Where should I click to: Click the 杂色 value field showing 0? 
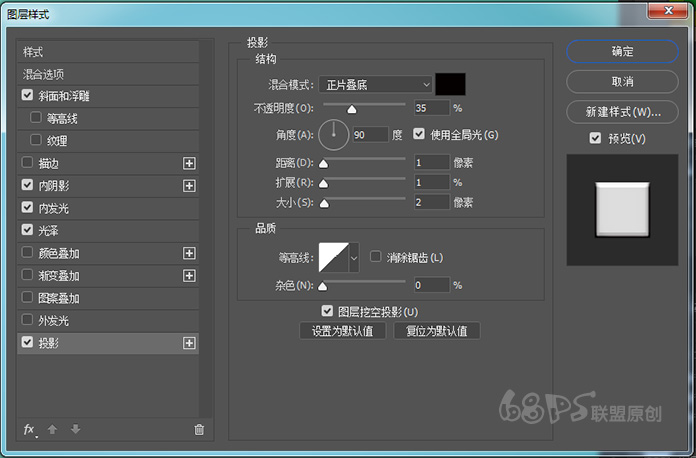pyautogui.click(x=432, y=285)
